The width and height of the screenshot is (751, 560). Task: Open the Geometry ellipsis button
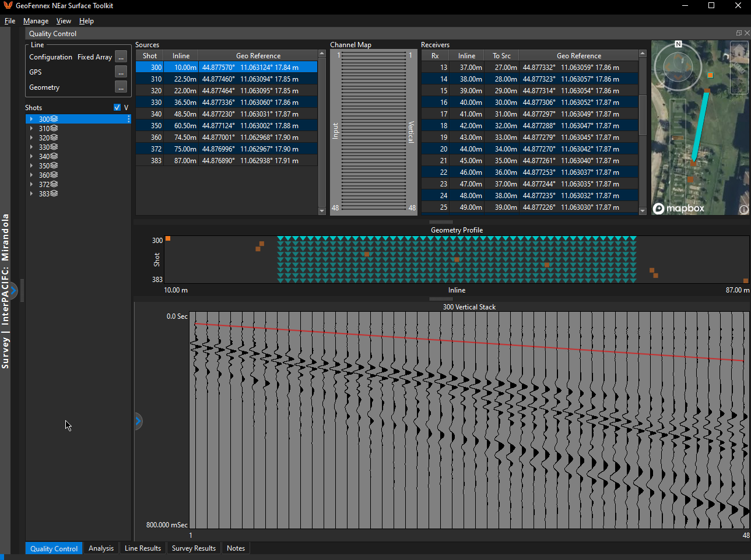(121, 87)
